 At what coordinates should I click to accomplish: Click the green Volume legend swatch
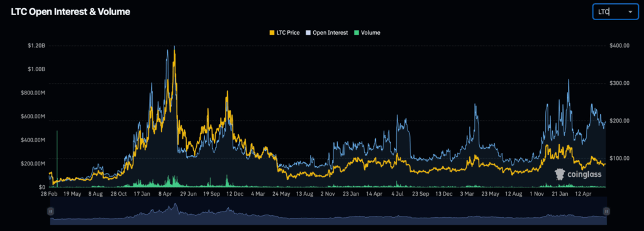point(357,33)
